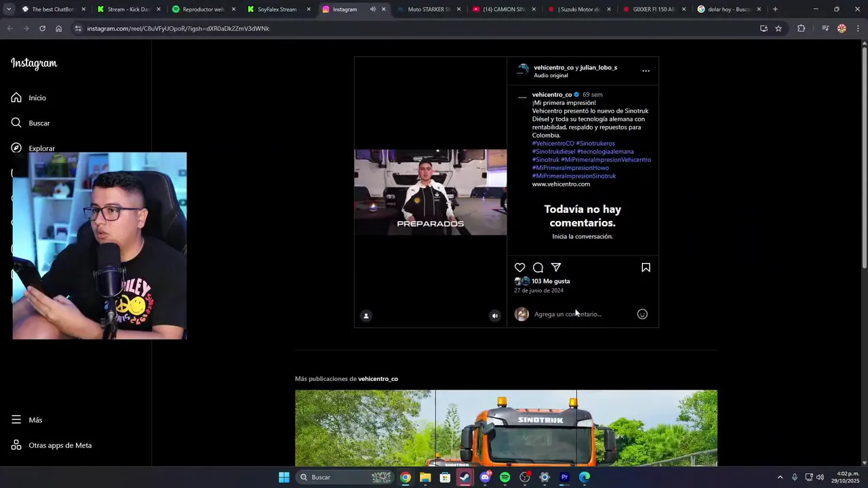Open #MiPrimeraImpresionSinotruk hashtag
Screen dimensions: 868x488
574,176
